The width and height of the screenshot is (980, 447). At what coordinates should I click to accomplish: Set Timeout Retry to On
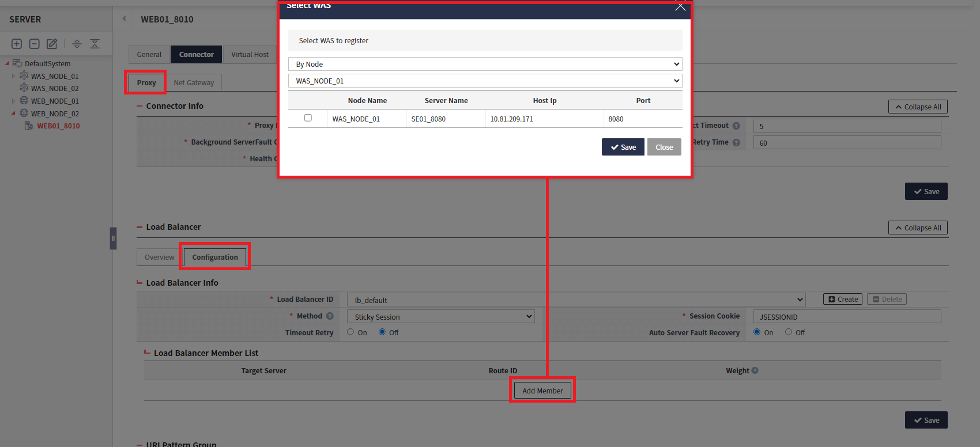pos(350,332)
